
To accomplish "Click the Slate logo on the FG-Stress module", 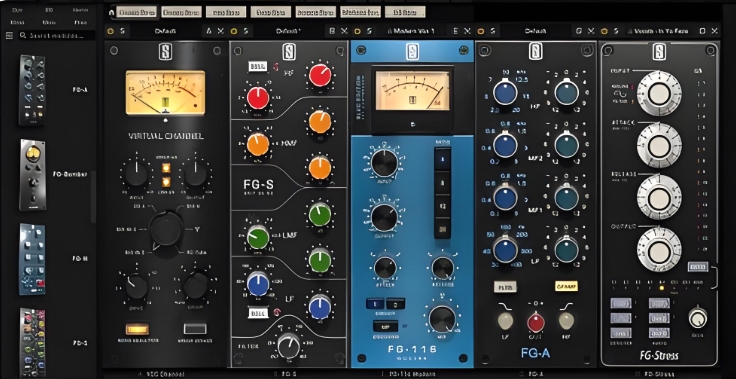I will 659,52.
